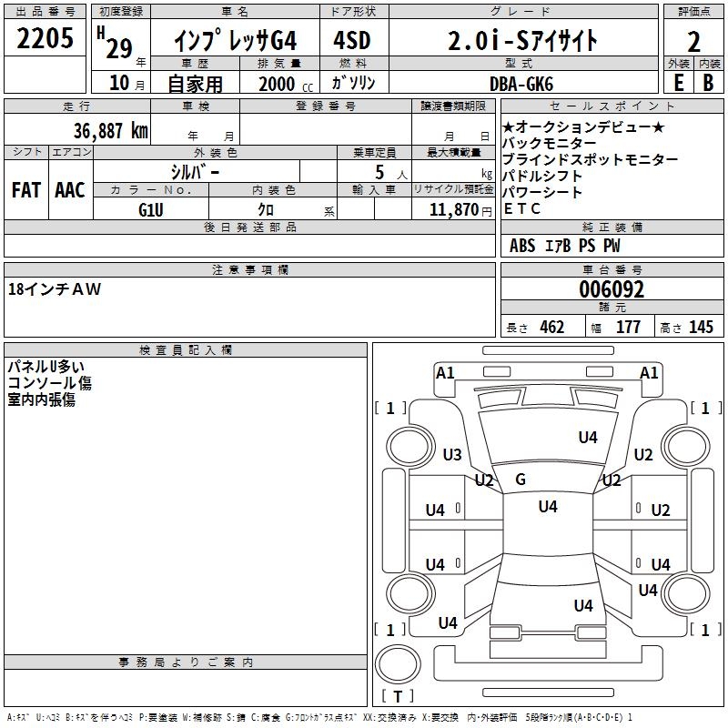Click the interior grade B cell
Screen dimensions: 728x728
(x=708, y=82)
